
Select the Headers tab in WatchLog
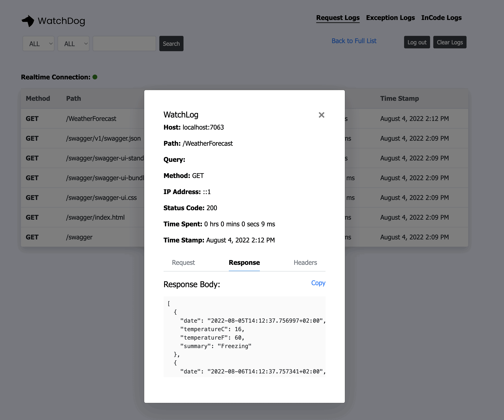pyautogui.click(x=305, y=262)
